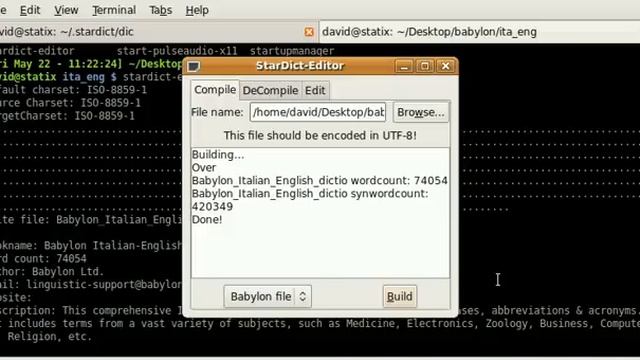This screenshot has height=360, width=640.
Task: Close the first terminal tab with orange X
Action: coord(309,32)
